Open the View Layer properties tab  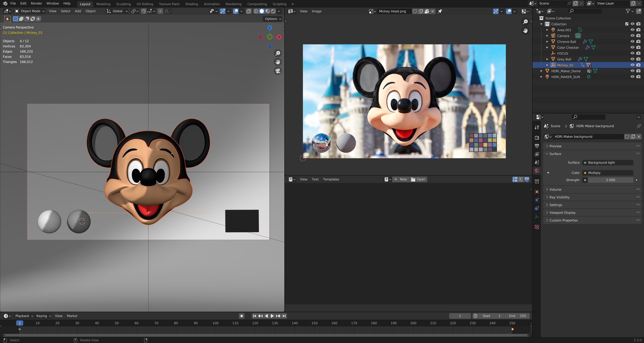537,154
